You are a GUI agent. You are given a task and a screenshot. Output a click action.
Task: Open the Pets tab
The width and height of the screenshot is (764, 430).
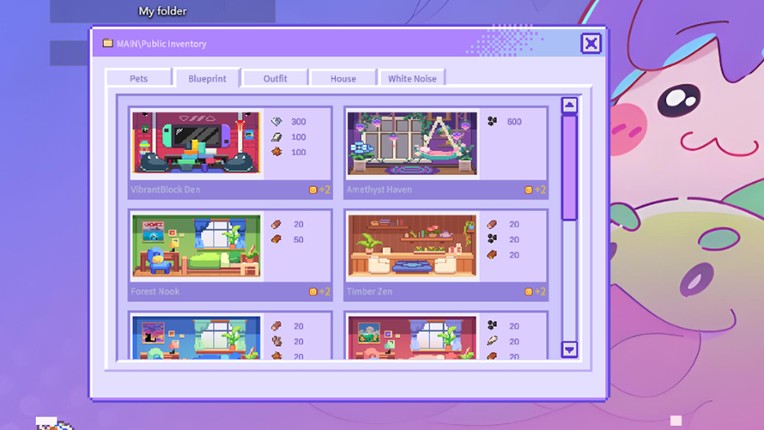(x=138, y=78)
